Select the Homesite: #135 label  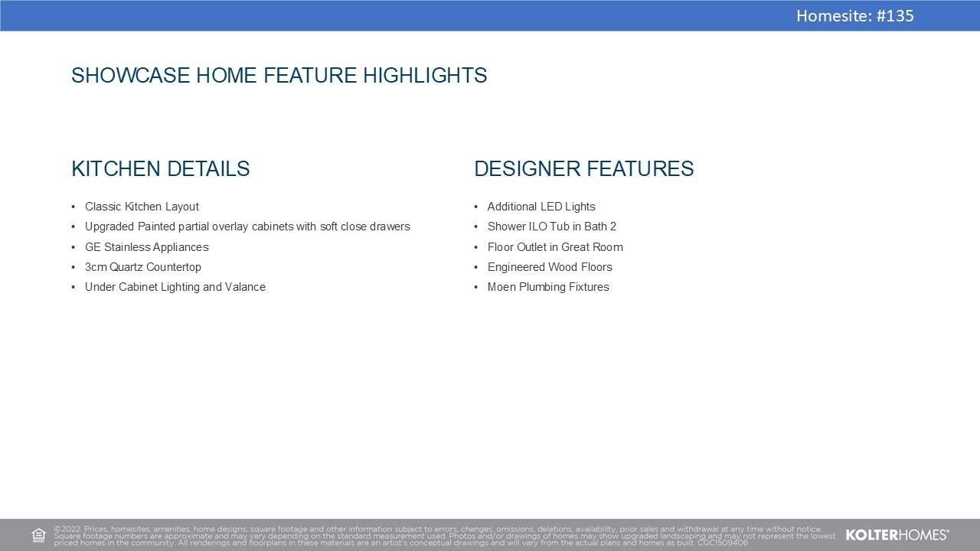854,16
